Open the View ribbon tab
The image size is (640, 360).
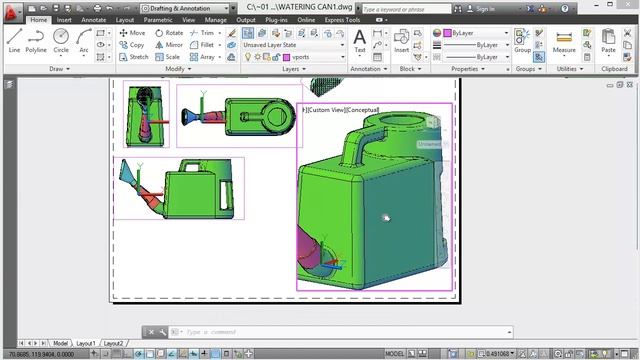click(x=188, y=20)
